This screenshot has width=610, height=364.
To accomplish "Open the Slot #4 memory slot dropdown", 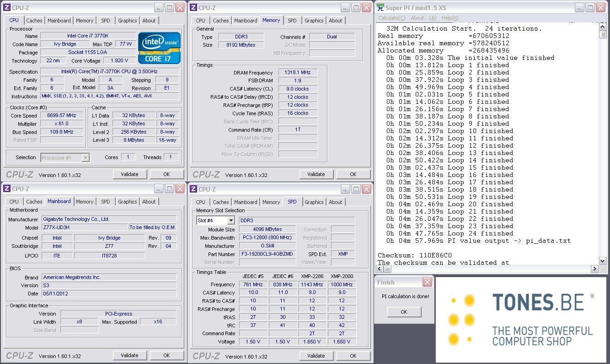I will 215,220.
